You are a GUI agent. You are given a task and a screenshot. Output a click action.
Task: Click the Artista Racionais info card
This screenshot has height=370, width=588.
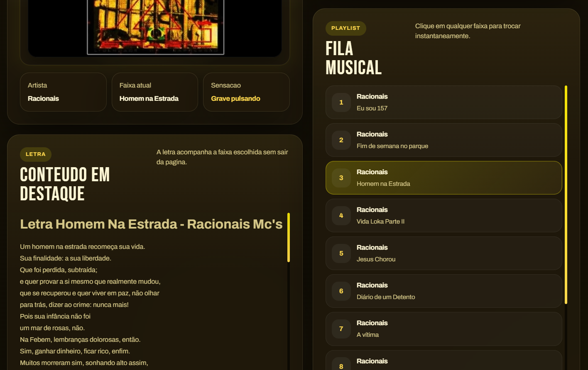(x=63, y=92)
